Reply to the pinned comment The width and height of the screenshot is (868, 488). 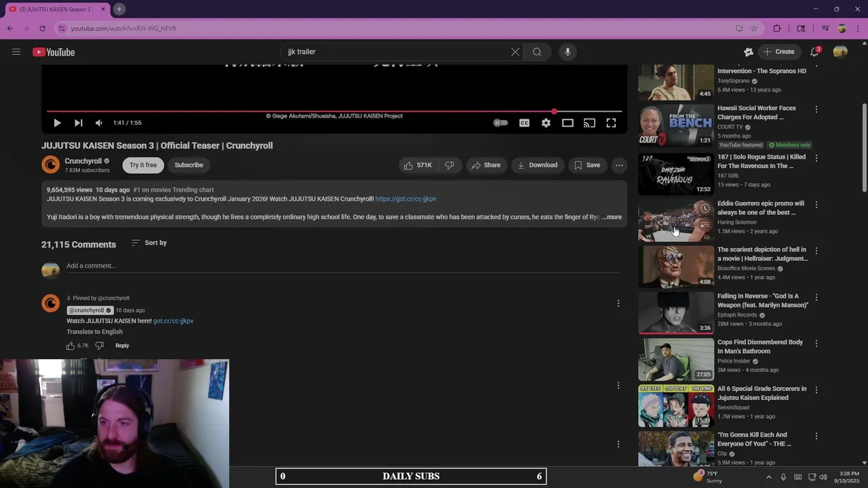click(x=122, y=346)
